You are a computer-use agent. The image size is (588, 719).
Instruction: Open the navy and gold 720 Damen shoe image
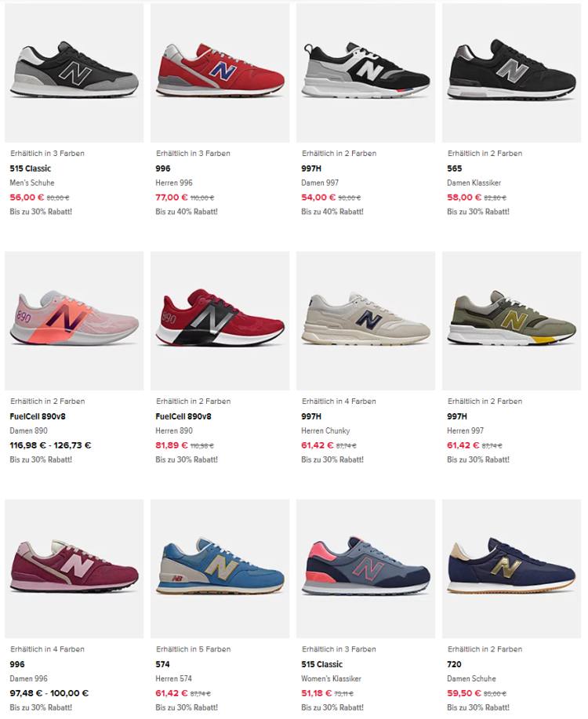tap(511, 568)
